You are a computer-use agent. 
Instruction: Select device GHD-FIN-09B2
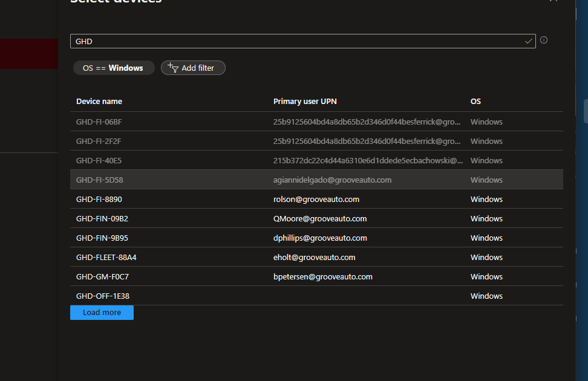click(316, 219)
